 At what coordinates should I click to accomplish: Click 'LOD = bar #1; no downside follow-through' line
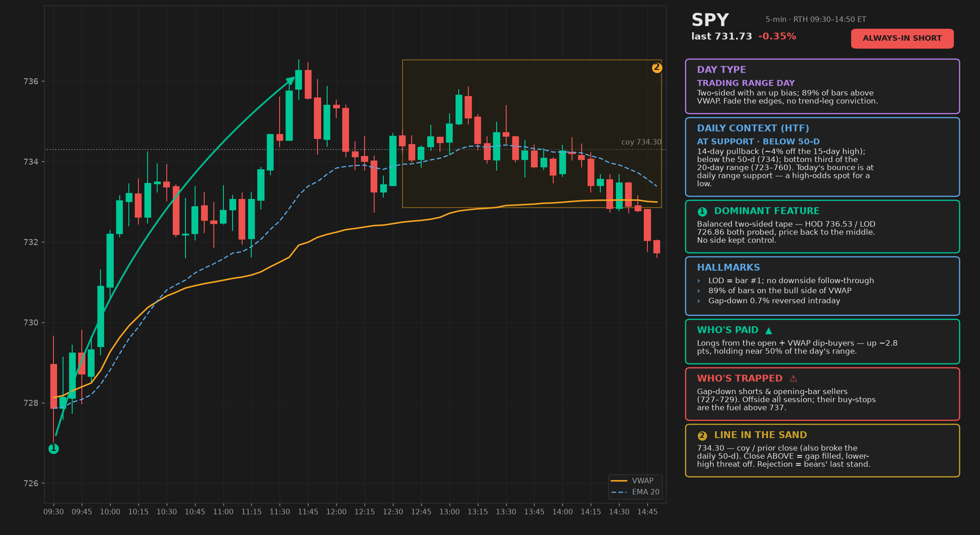tap(791, 281)
